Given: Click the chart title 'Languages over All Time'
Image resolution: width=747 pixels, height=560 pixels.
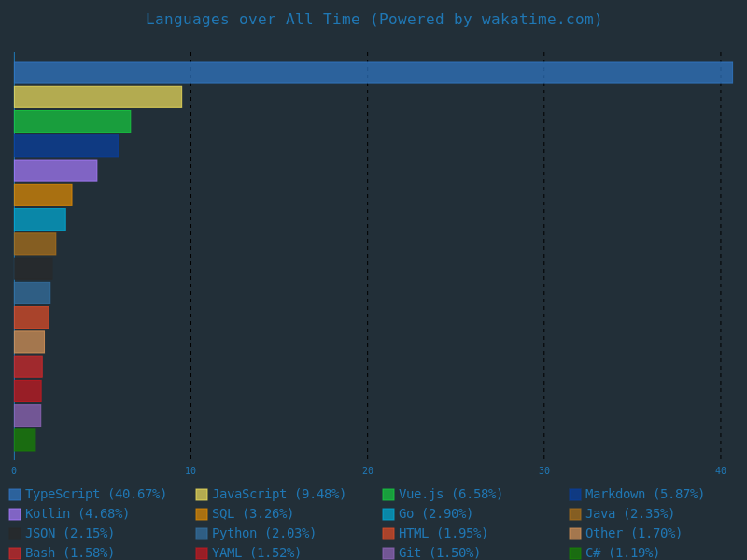Looking at the screenshot, I should click(x=373, y=20).
